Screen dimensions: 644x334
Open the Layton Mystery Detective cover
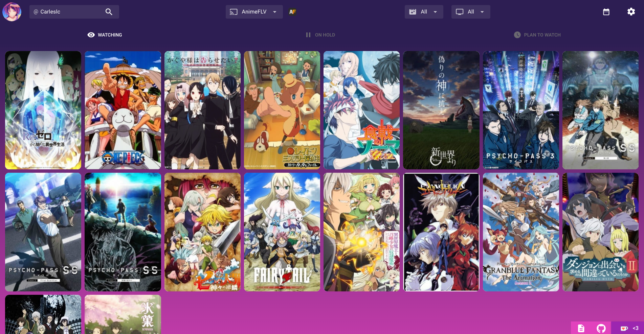(x=282, y=110)
